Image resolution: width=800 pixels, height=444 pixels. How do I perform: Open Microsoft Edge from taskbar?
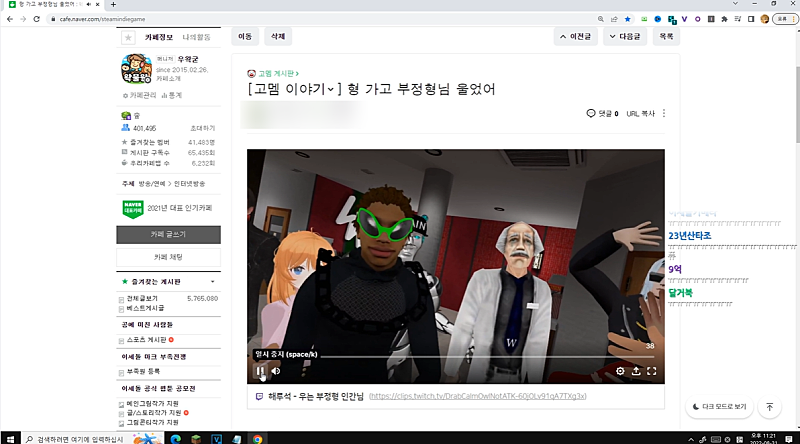(176, 439)
